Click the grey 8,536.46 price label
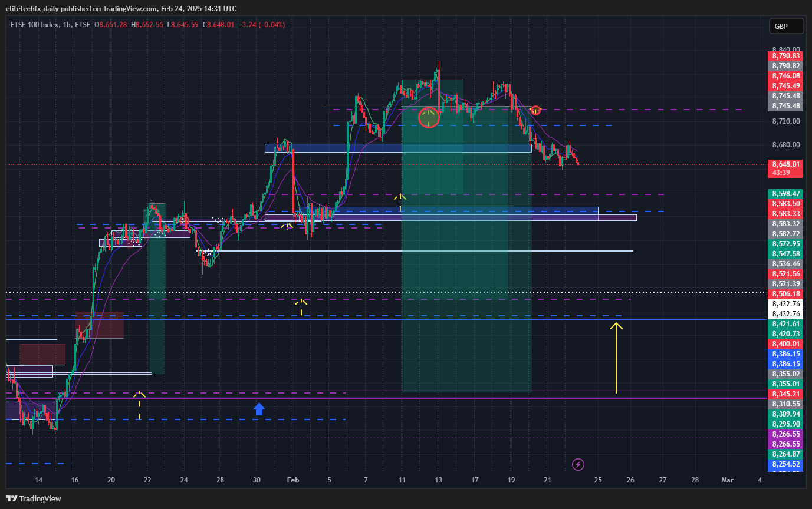 pyautogui.click(x=785, y=264)
